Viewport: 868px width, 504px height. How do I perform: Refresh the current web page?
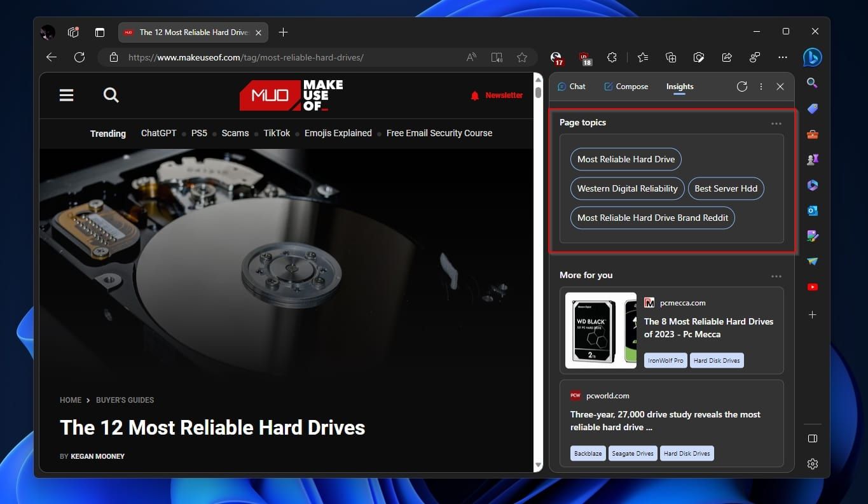[x=79, y=57]
